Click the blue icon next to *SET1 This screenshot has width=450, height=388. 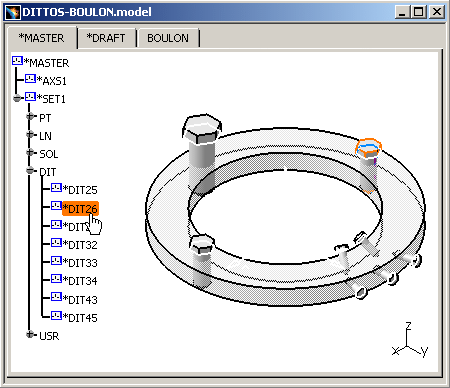click(30, 97)
